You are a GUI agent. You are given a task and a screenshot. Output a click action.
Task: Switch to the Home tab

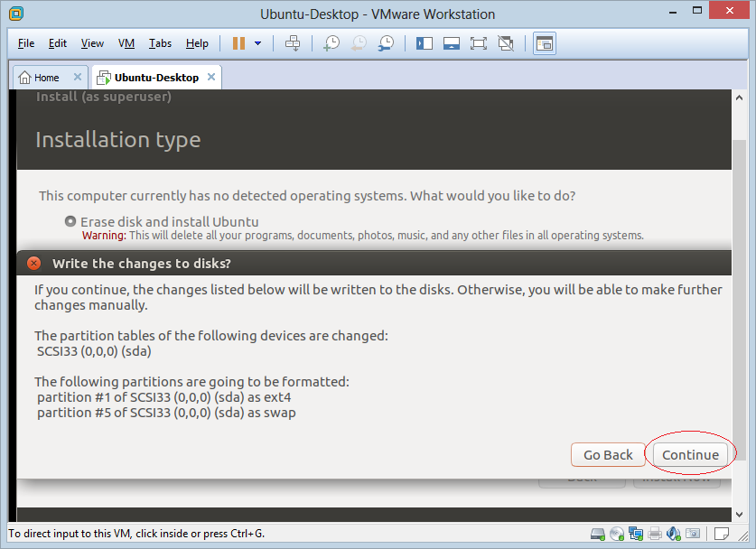[46, 78]
